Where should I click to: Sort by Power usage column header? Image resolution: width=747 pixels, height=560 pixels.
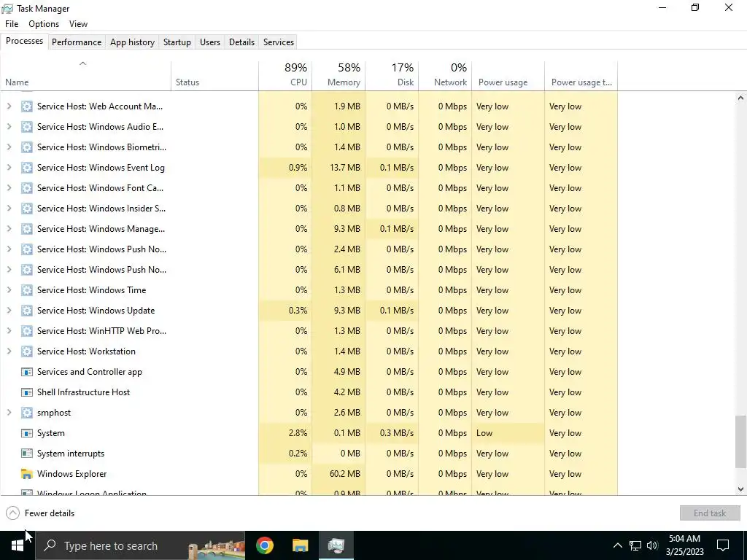[508, 75]
